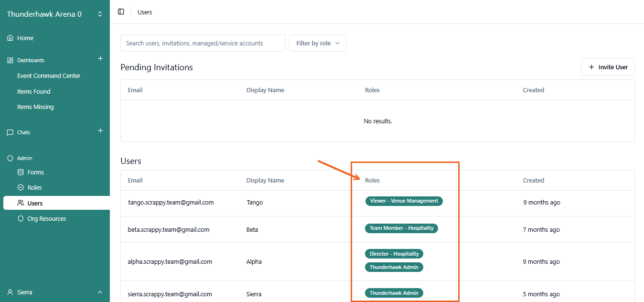Screen dimensions: 644x302
Task: Add a new chat with plus icon
Action: click(100, 131)
